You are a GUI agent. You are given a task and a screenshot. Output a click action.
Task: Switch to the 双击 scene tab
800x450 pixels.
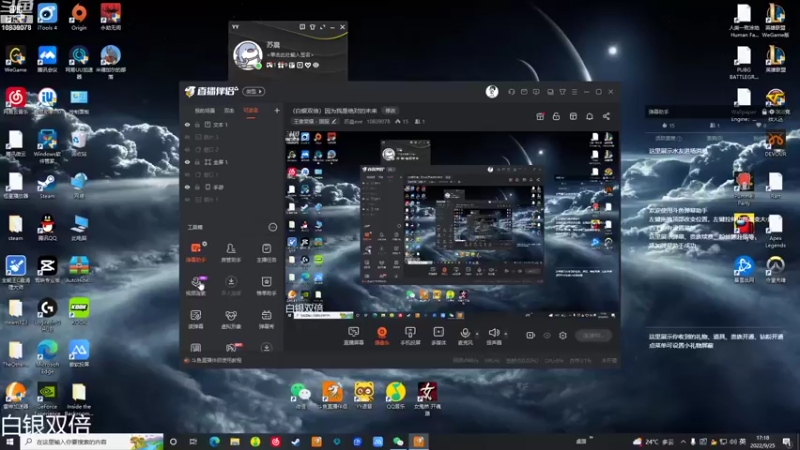(x=229, y=110)
